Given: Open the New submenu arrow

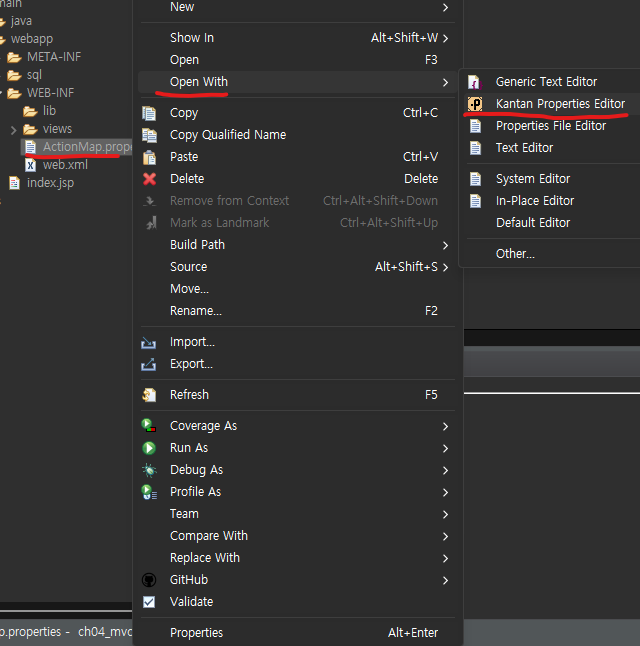Looking at the screenshot, I should click(445, 7).
